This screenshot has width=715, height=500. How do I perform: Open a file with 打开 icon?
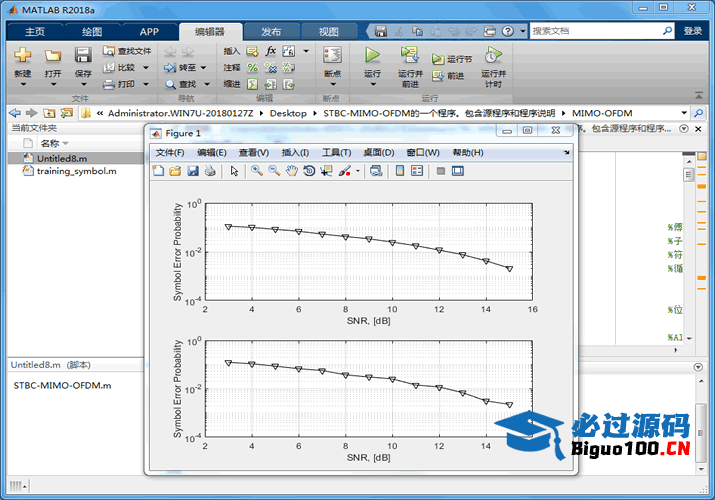pos(53,56)
